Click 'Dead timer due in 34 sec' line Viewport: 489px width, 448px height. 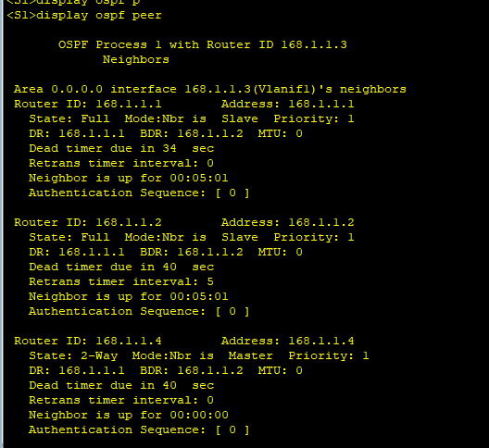coord(121,148)
